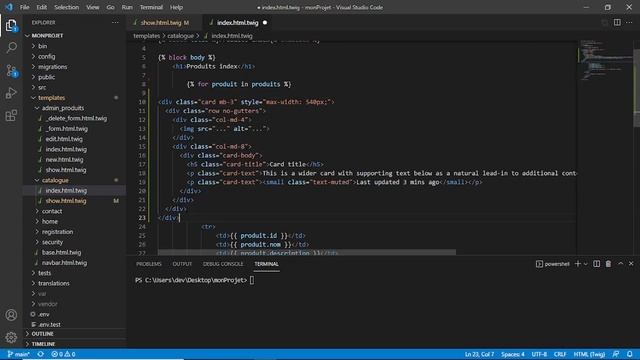Click the editor horizontal scrollbar
Image resolution: width=640 pixels, height=360 pixels.
pyautogui.click(x=307, y=252)
